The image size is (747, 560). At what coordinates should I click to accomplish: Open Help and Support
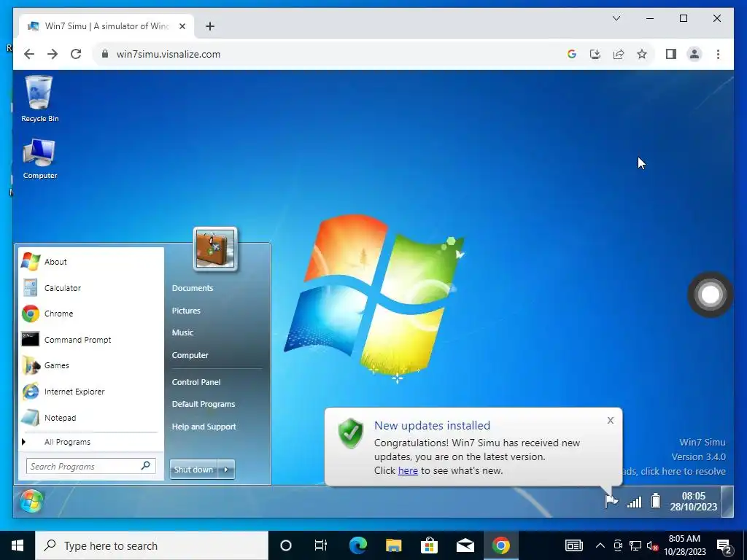pyautogui.click(x=204, y=427)
